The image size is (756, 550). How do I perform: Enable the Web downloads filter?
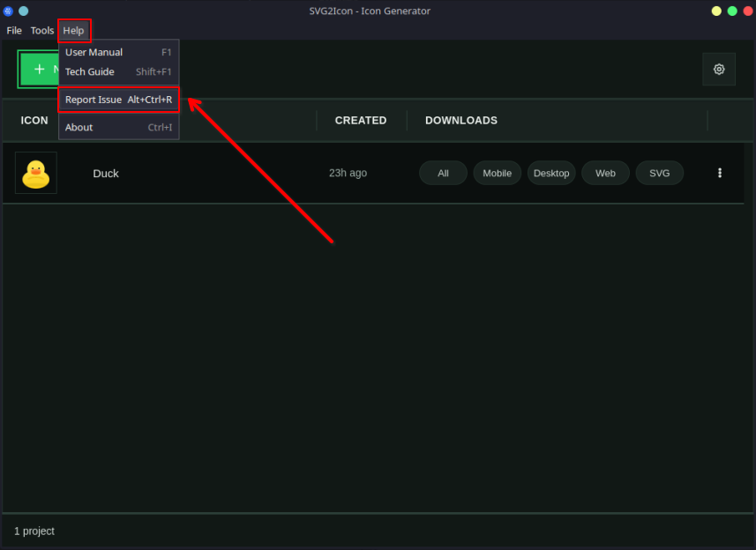605,173
